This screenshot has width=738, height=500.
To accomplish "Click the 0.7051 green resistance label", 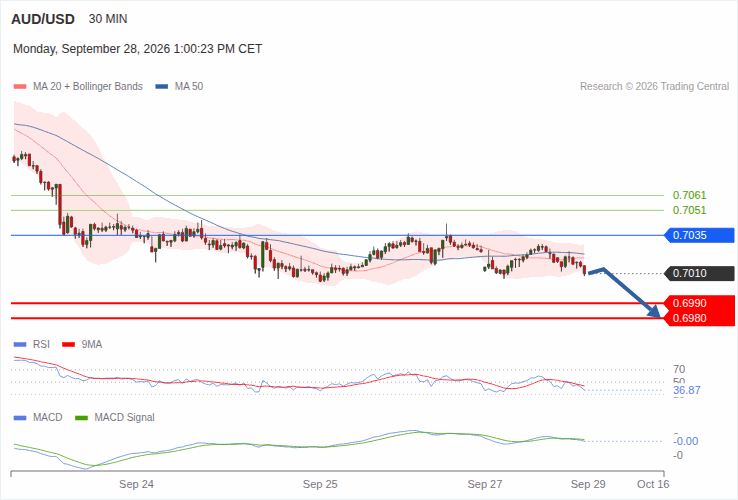I will tap(690, 210).
